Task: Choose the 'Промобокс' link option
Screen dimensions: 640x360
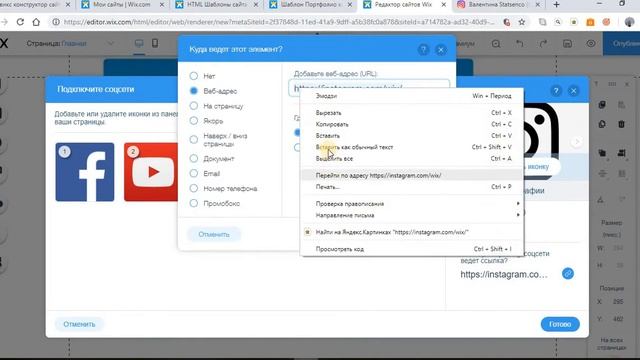Action: (193, 203)
